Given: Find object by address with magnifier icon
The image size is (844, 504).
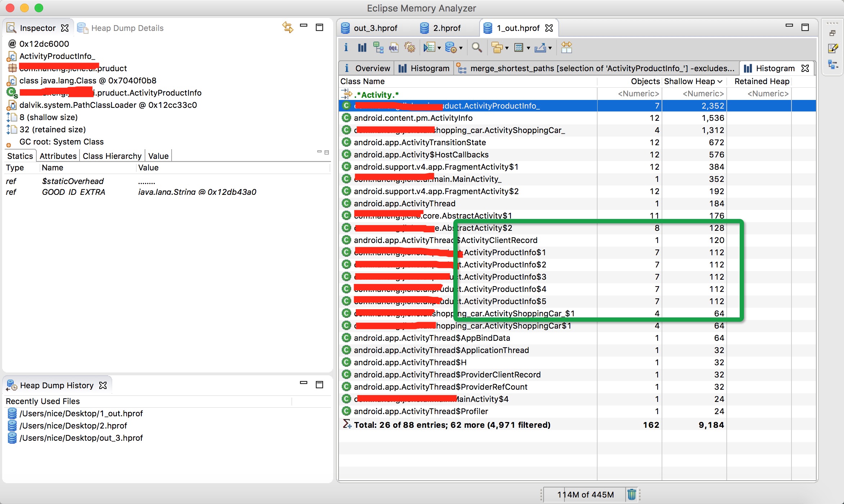Looking at the screenshot, I should [x=477, y=47].
